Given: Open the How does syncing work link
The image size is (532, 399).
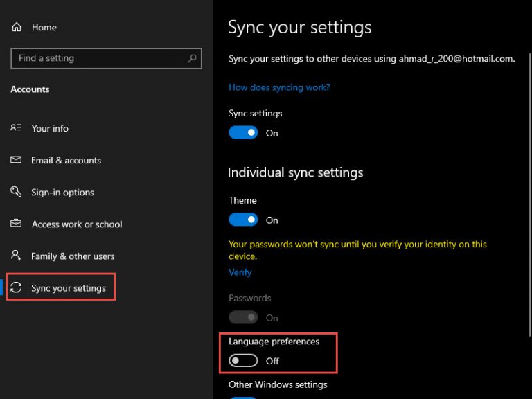Looking at the screenshot, I should click(279, 87).
